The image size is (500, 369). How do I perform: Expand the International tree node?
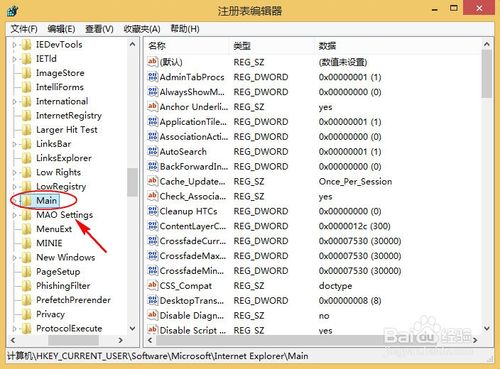(x=14, y=101)
